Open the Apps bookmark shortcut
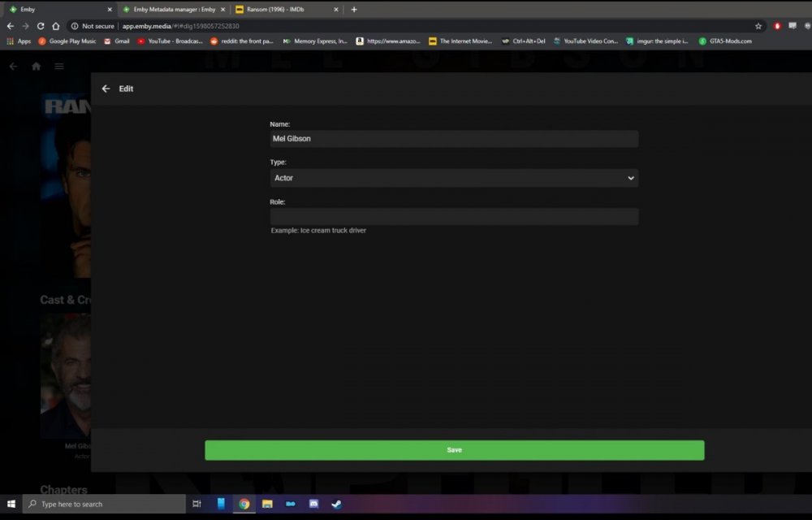 click(x=19, y=41)
